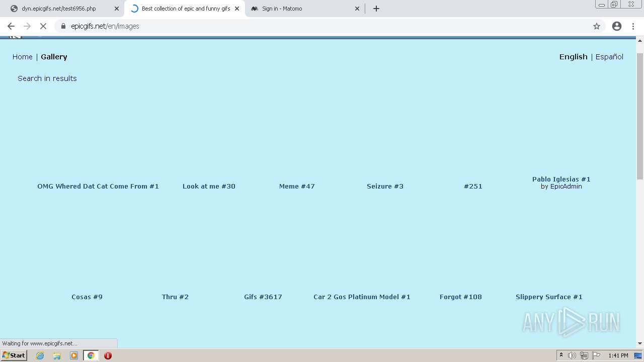Open the Action Center flag icon

(596, 355)
